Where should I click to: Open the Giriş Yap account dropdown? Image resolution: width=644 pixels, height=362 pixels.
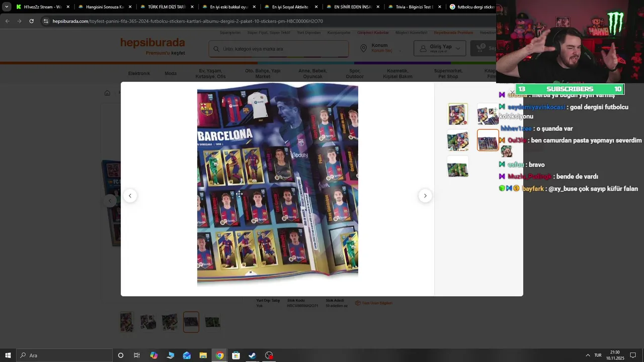[439, 48]
